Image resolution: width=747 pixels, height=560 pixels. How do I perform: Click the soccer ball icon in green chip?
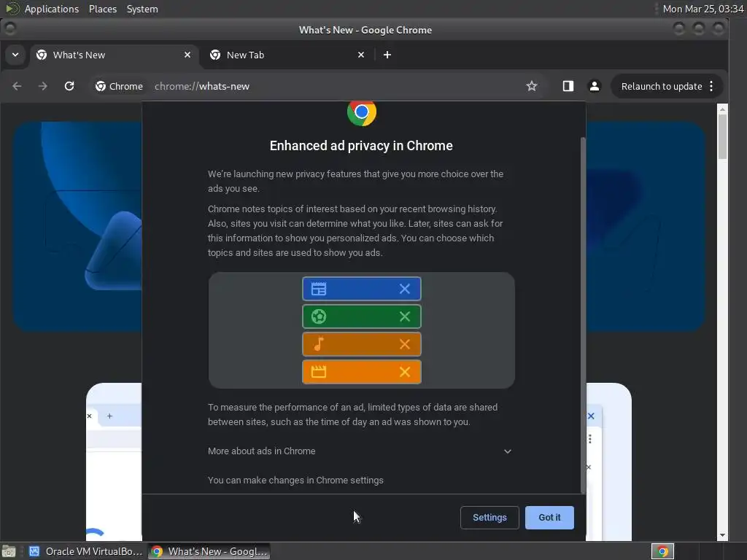319,316
